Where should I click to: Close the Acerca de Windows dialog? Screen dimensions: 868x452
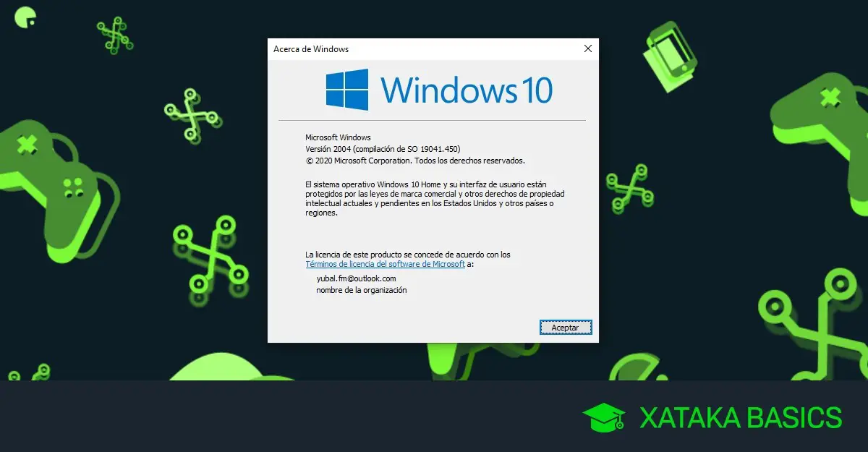[588, 48]
